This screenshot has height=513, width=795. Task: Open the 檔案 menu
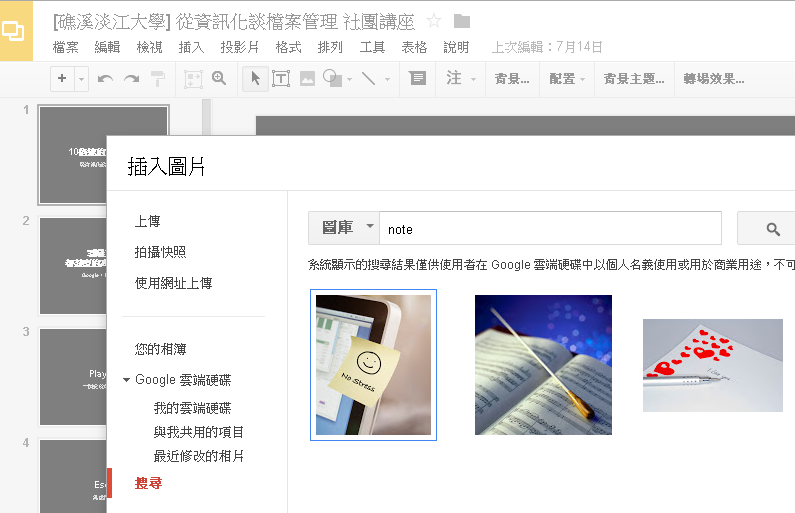(x=66, y=47)
